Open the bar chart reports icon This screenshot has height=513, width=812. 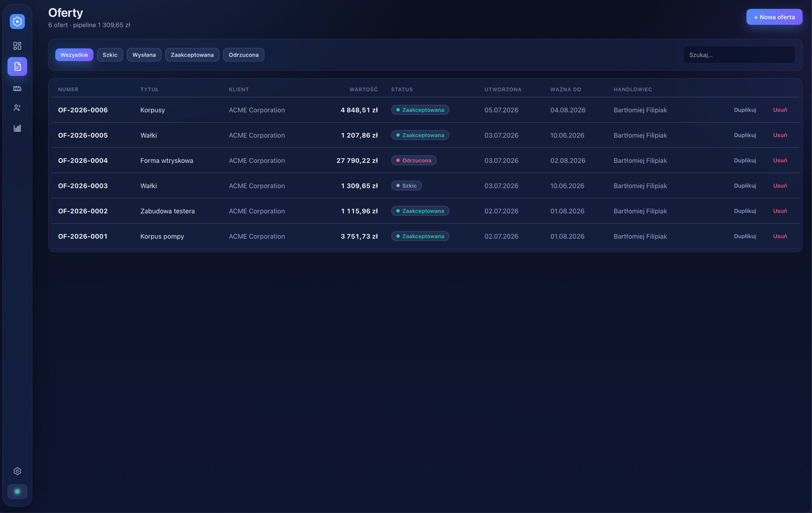[17, 128]
